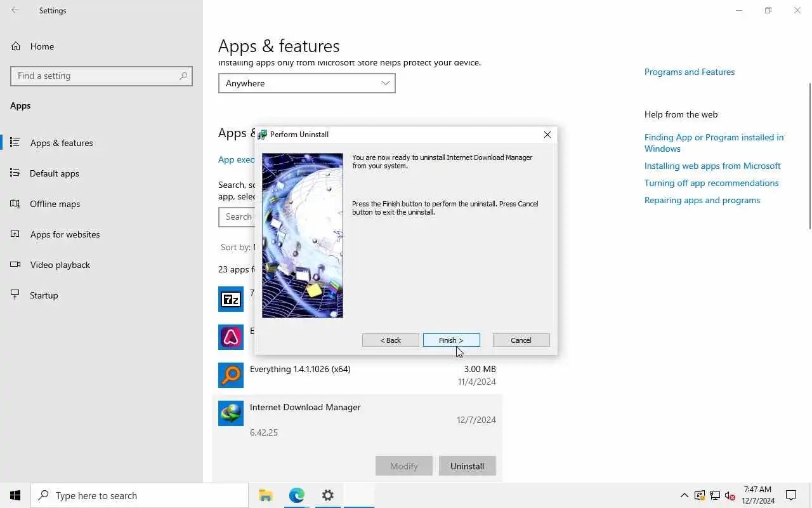The image size is (812, 508).
Task: Cancel the Internet Download Manager uninstall
Action: [521, 340]
